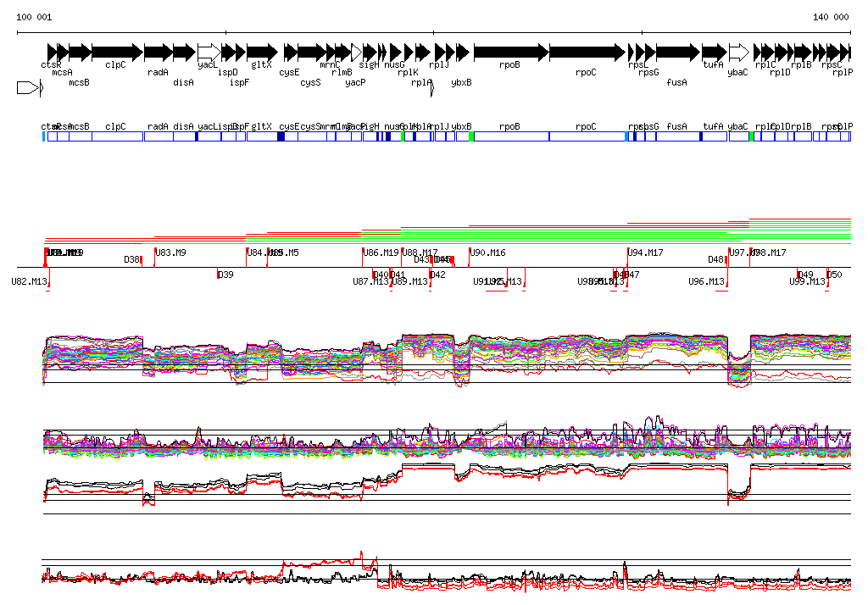Click the U88.M17 marker
Screen dimensions: 868x605
point(420,253)
